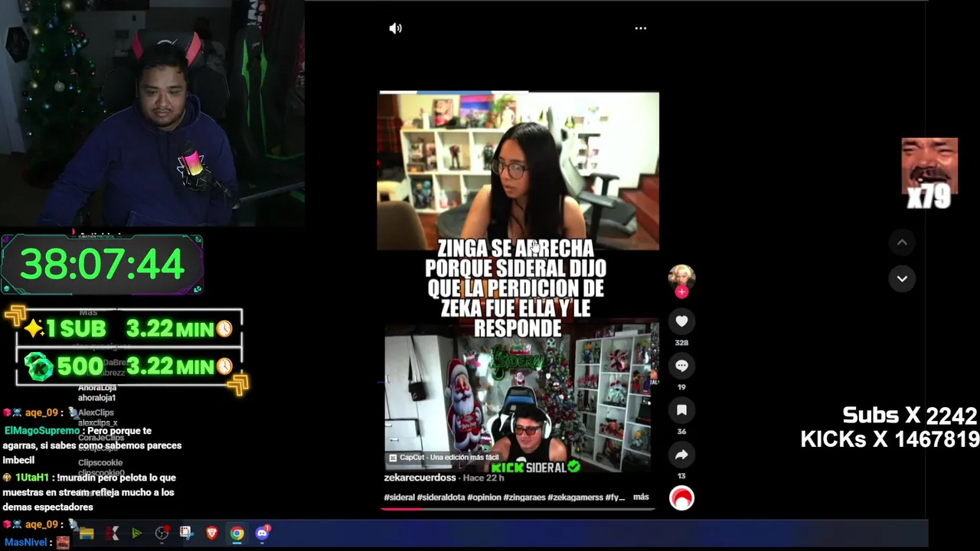Click the '36' bookmarks count

click(681, 432)
